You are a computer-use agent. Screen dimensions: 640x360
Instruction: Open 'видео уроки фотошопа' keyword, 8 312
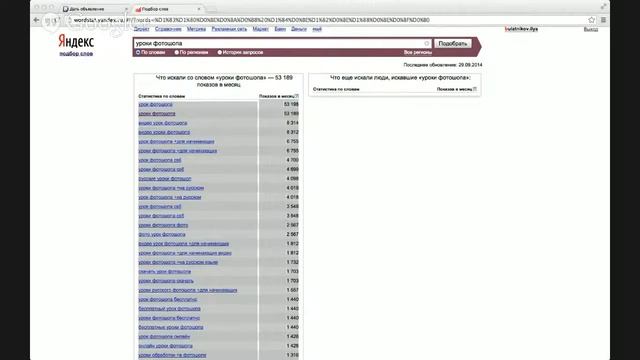pyautogui.click(x=164, y=132)
